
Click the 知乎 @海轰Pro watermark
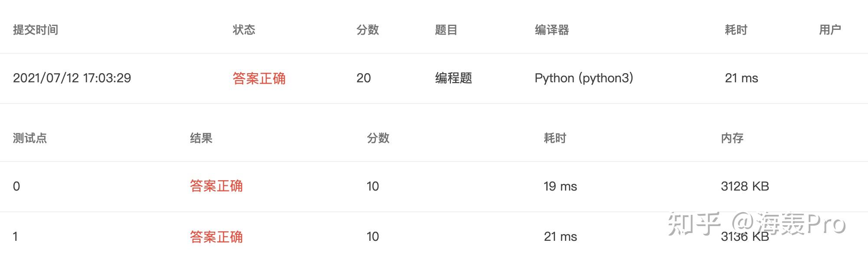(x=757, y=224)
